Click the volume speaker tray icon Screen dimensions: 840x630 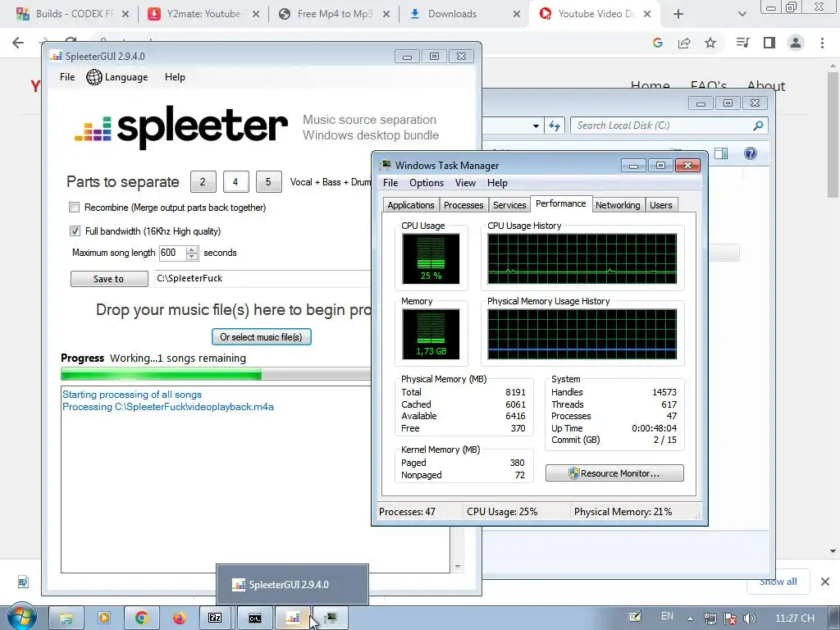750,619
